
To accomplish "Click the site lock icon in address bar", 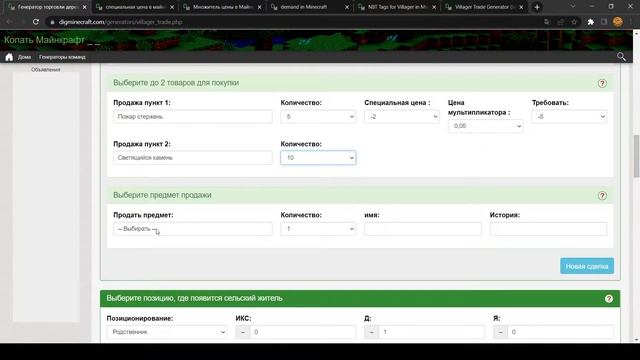I will tap(52, 22).
